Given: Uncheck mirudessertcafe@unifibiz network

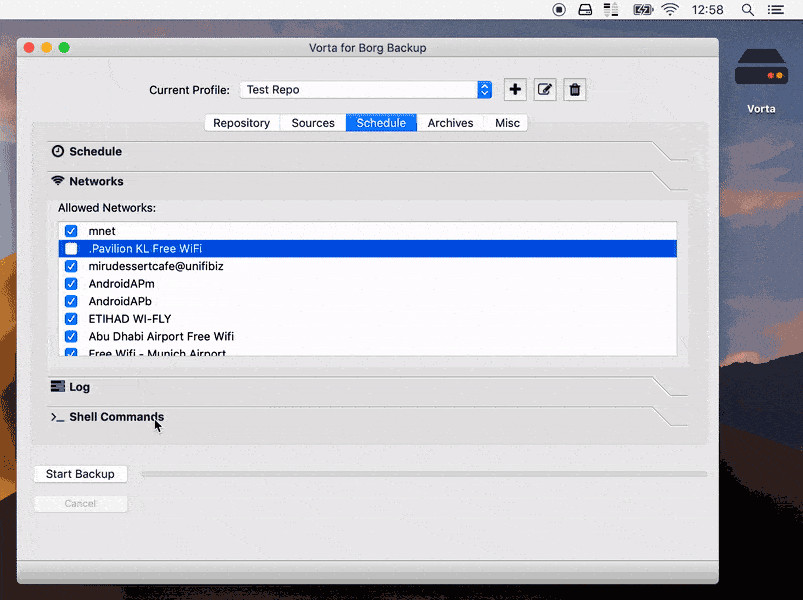Looking at the screenshot, I should 71,266.
